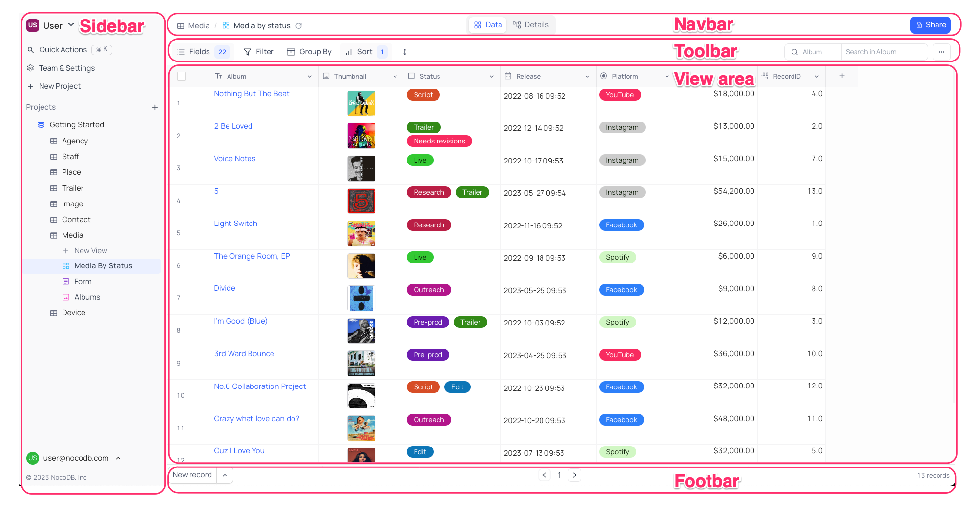Open the Filter menu
Screen dimensions: 980x508
point(258,52)
